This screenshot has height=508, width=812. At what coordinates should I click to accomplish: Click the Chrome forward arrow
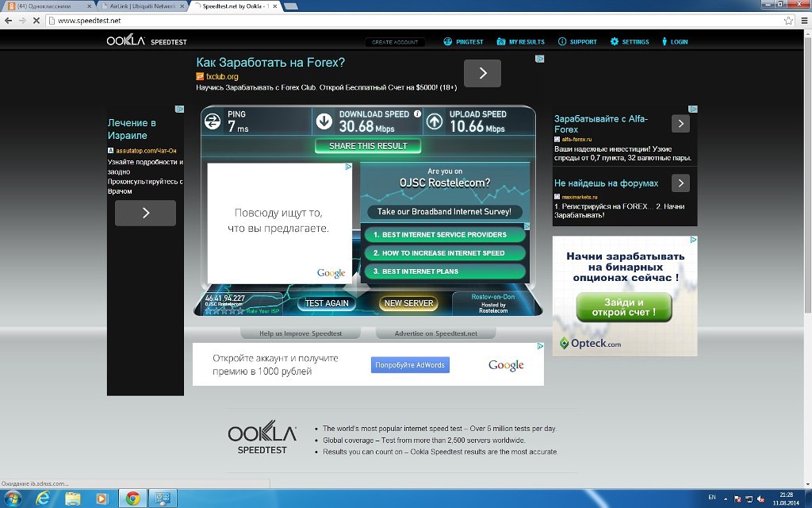tap(22, 20)
